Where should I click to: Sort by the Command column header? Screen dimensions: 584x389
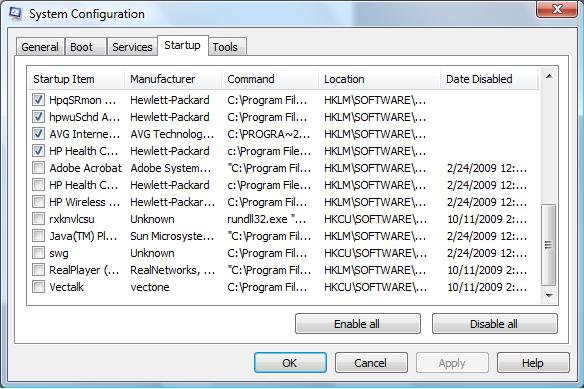point(270,79)
